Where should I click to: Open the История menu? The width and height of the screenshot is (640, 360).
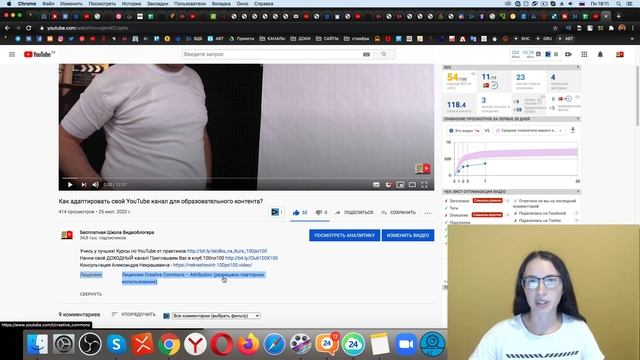(131, 4)
